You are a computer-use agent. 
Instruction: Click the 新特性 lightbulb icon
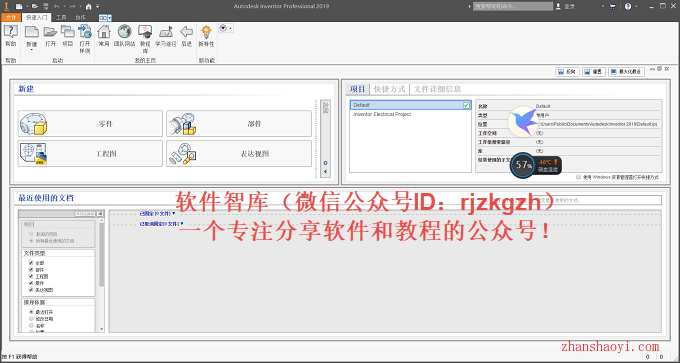[206, 32]
